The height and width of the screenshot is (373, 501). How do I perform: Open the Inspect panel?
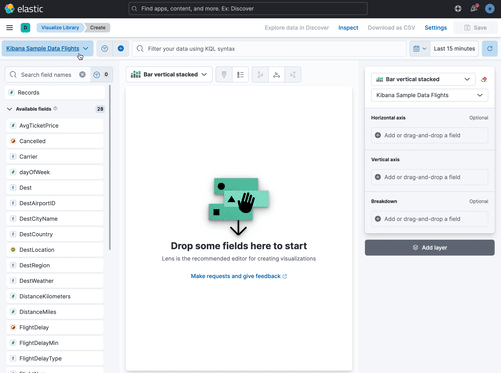pos(348,28)
